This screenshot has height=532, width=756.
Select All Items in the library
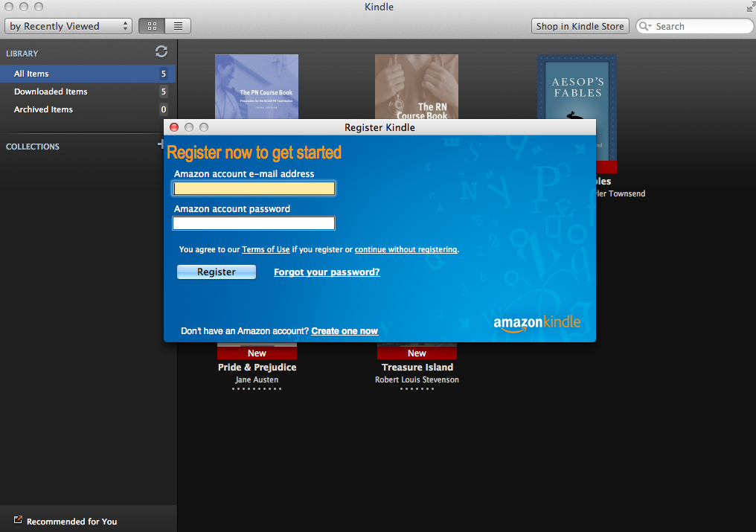point(31,74)
